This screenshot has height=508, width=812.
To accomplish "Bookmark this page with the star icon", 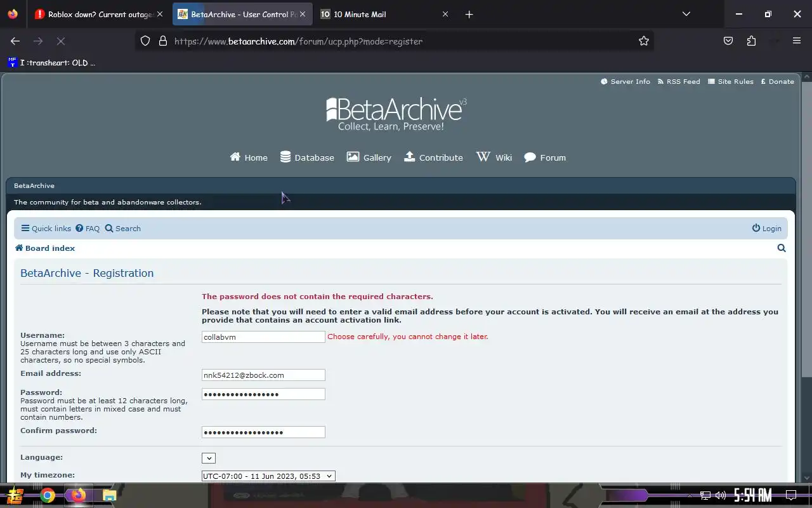I will tap(644, 41).
